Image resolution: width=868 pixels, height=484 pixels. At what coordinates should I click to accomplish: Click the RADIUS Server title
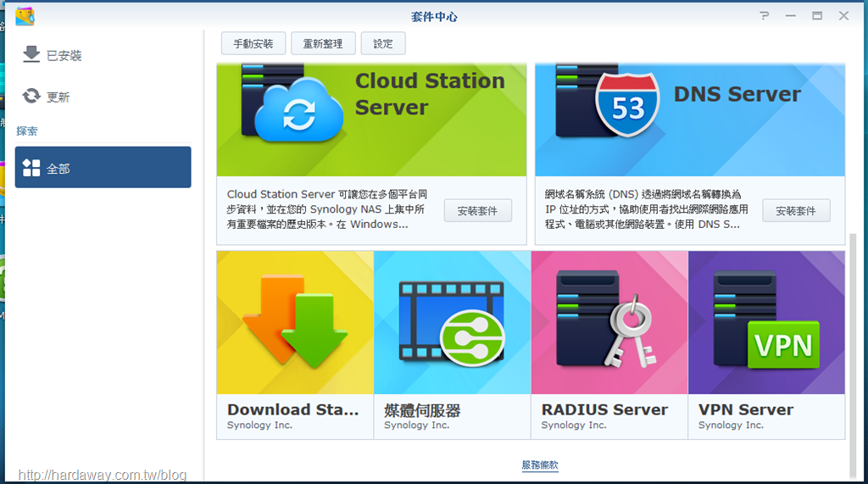tap(604, 409)
